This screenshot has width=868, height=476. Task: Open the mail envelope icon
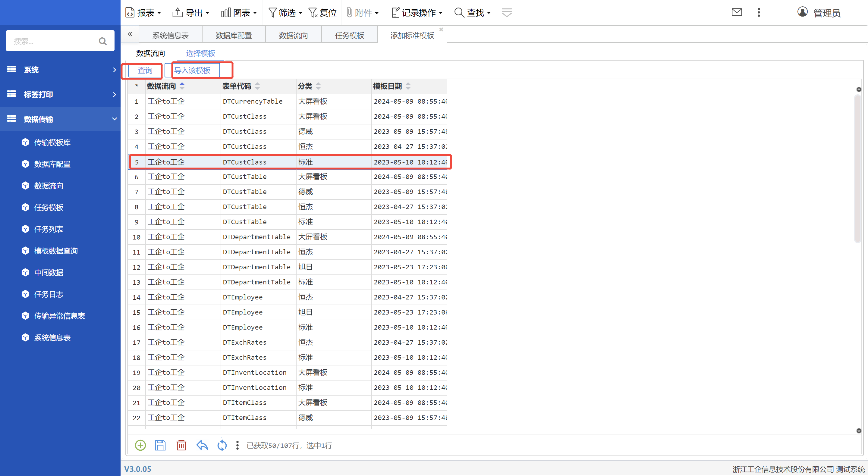tap(737, 12)
